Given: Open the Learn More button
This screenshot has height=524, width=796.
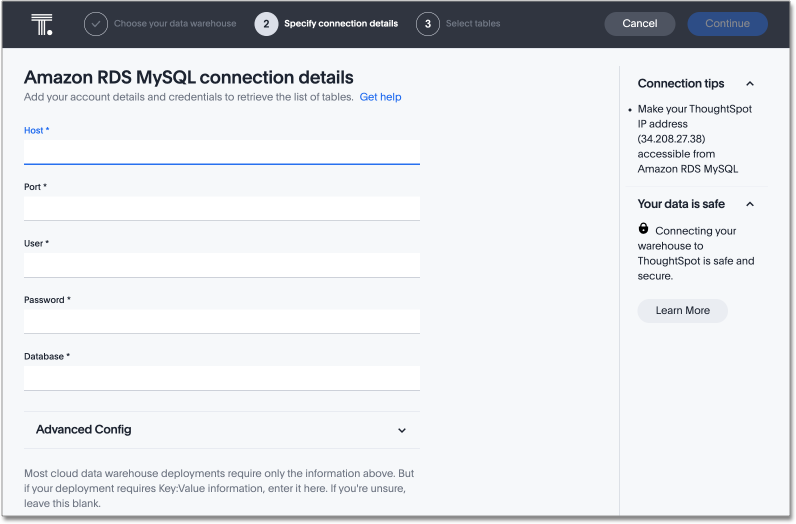Looking at the screenshot, I should click(682, 311).
